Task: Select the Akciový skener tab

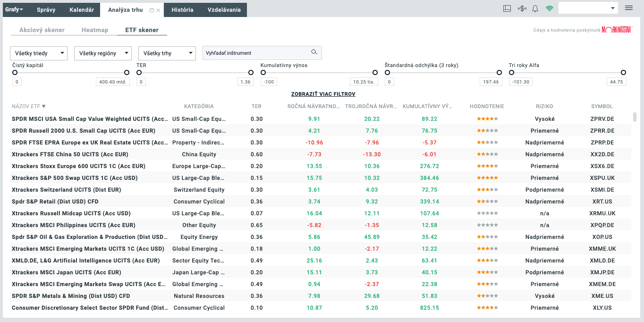Action: pos(42,30)
